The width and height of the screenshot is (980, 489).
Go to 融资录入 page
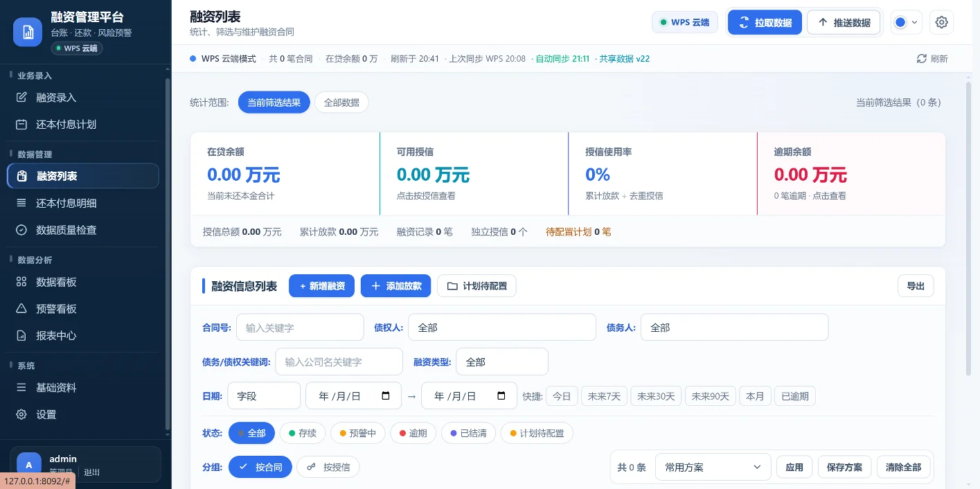83,98
